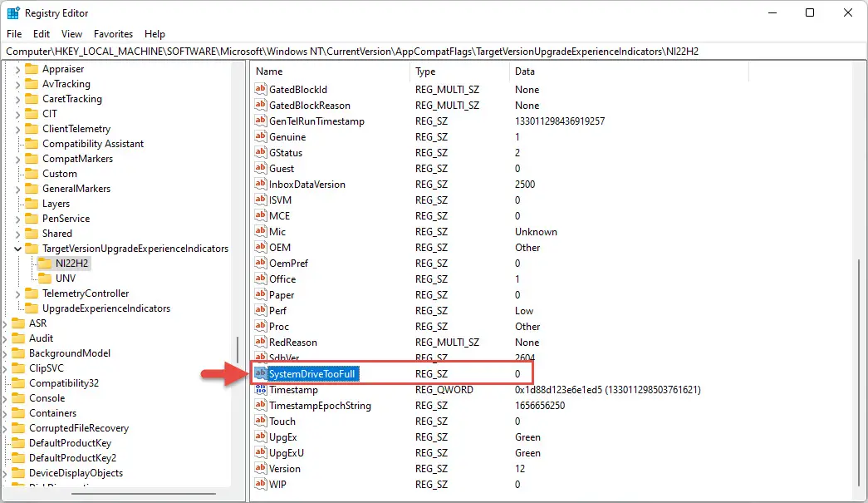This screenshot has height=503, width=868.
Task: Click the Office string value icon
Action: click(261, 279)
